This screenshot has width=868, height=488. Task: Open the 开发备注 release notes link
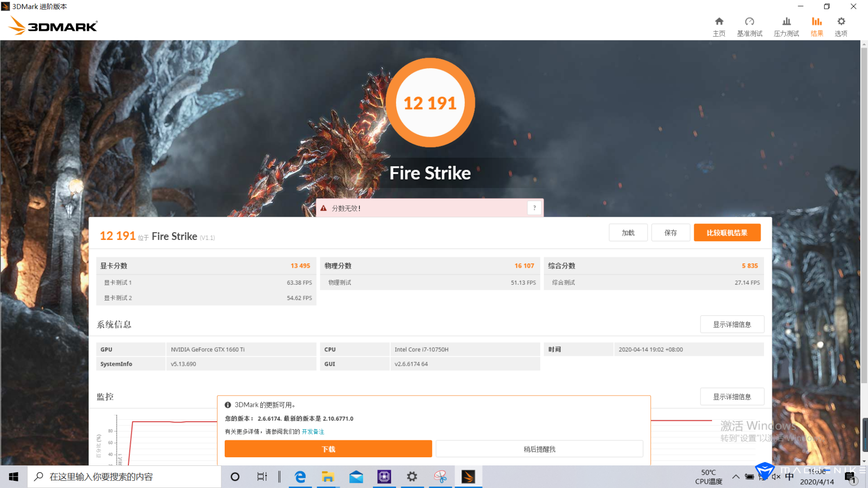point(313,432)
